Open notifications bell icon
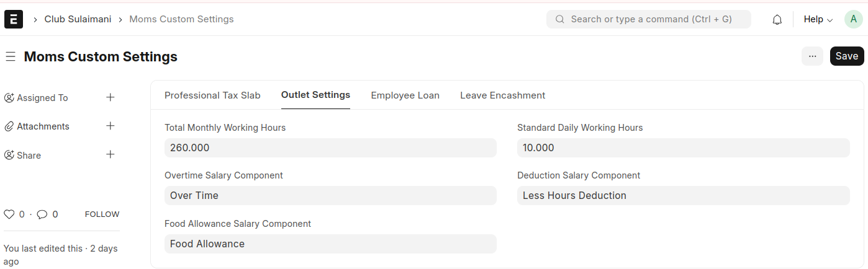 click(x=777, y=20)
